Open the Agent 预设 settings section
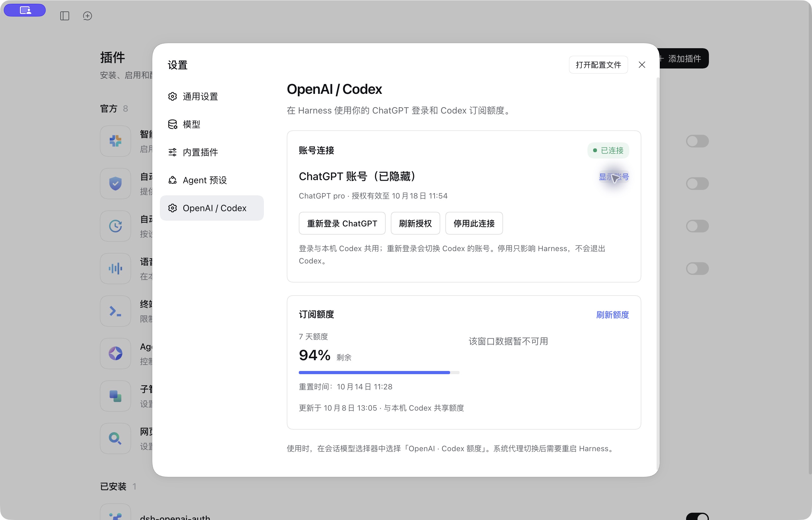 (x=212, y=180)
